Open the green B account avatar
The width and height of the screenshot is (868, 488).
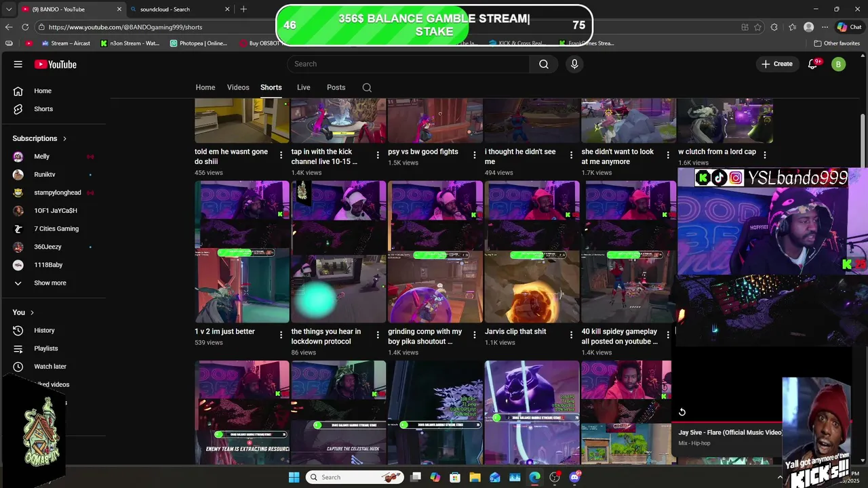839,64
